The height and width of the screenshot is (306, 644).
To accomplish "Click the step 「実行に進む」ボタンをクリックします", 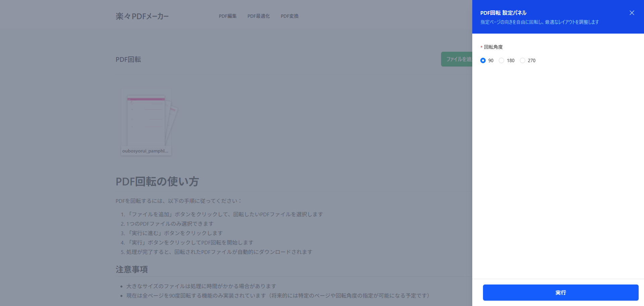I will tap(174, 233).
